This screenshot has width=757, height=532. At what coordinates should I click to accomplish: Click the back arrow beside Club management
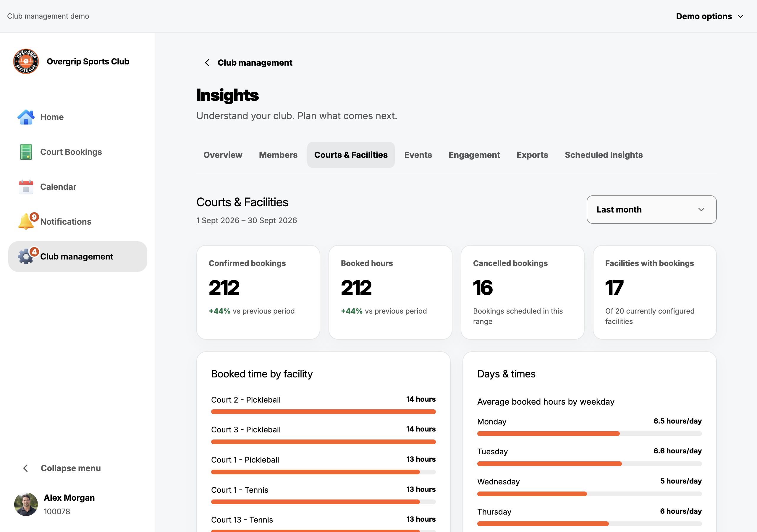click(207, 63)
